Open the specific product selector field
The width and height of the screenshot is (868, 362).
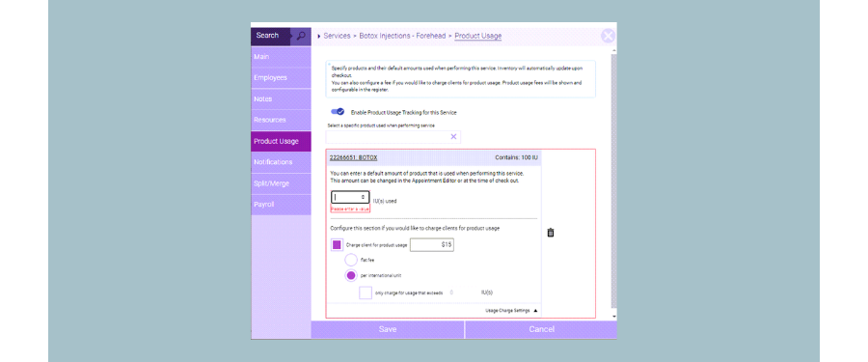point(393,137)
